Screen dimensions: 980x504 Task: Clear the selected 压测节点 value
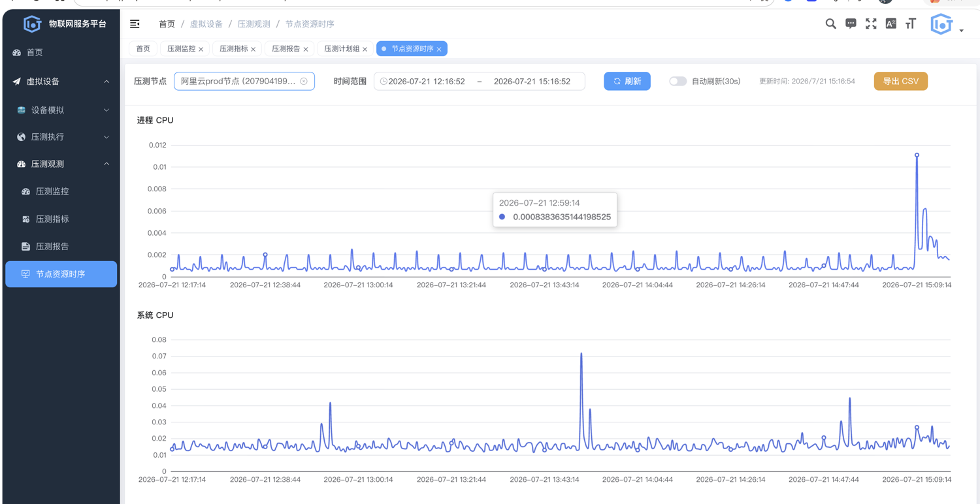click(x=304, y=82)
